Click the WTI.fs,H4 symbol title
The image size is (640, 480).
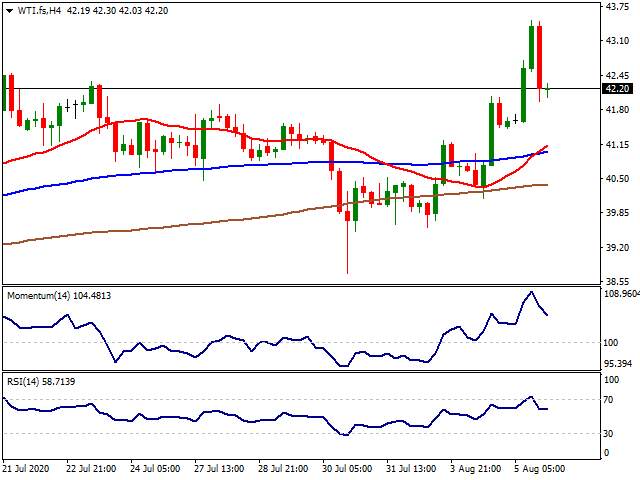[x=39, y=11]
